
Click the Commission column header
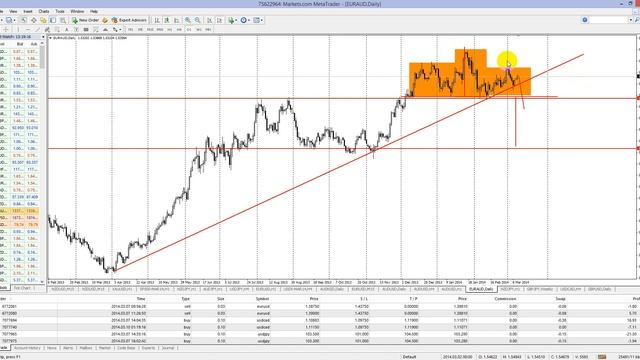[x=505, y=299]
